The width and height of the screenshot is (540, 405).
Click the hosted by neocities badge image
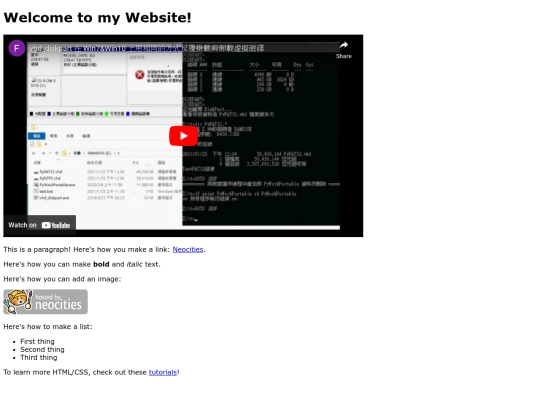tap(45, 302)
